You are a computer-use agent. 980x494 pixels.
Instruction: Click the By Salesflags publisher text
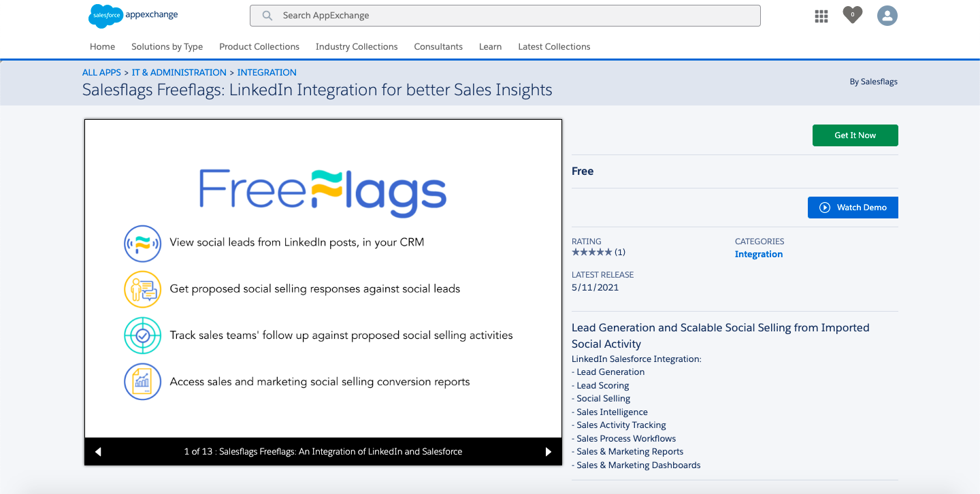873,82
